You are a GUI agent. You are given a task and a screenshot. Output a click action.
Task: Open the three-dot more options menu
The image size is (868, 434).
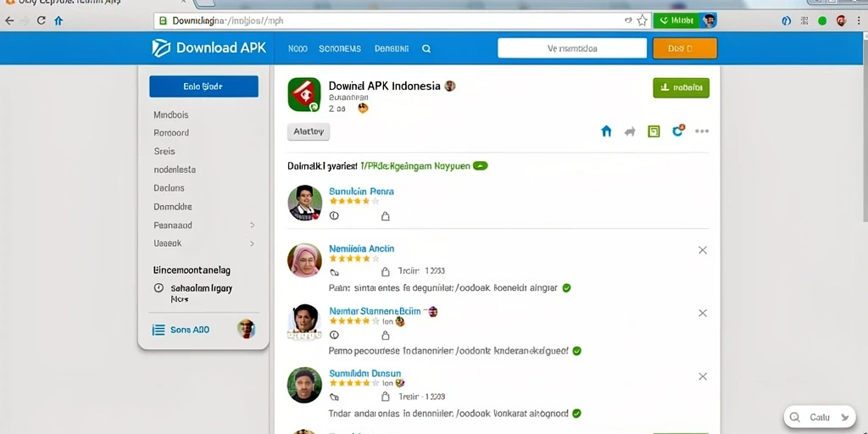click(x=702, y=131)
